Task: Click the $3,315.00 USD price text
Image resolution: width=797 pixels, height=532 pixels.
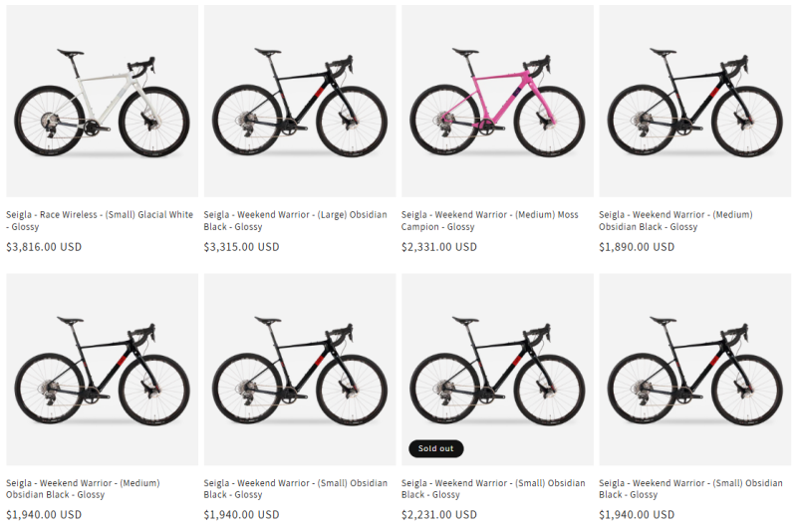Action: tap(242, 247)
